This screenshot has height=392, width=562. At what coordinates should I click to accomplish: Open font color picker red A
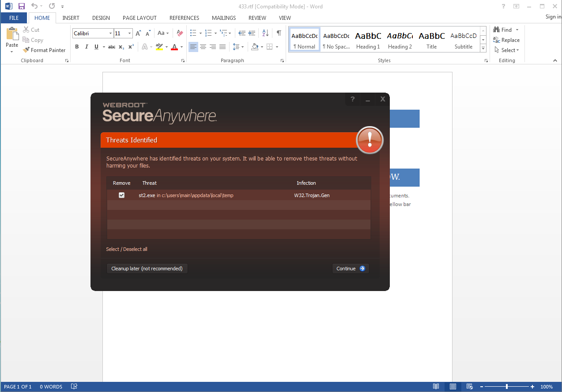(x=174, y=47)
